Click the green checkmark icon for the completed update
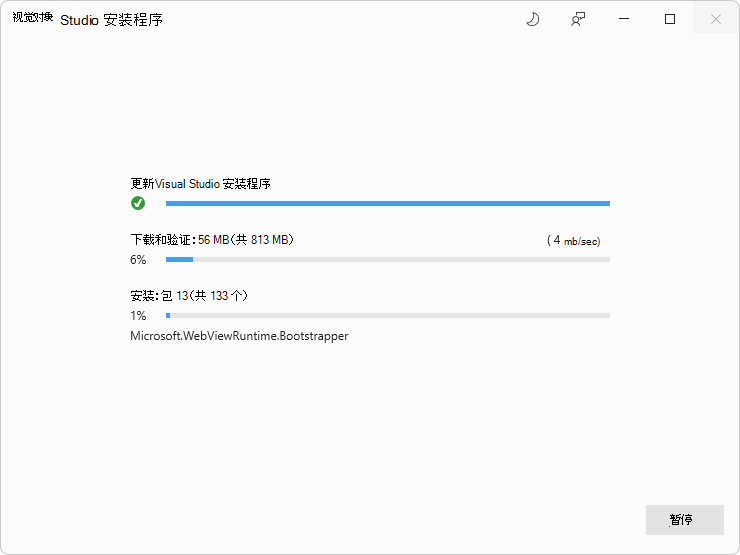 [x=138, y=203]
